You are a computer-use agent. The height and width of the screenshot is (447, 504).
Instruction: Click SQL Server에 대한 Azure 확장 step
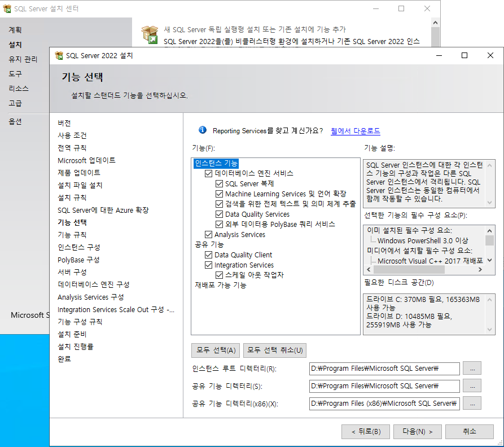tap(103, 210)
